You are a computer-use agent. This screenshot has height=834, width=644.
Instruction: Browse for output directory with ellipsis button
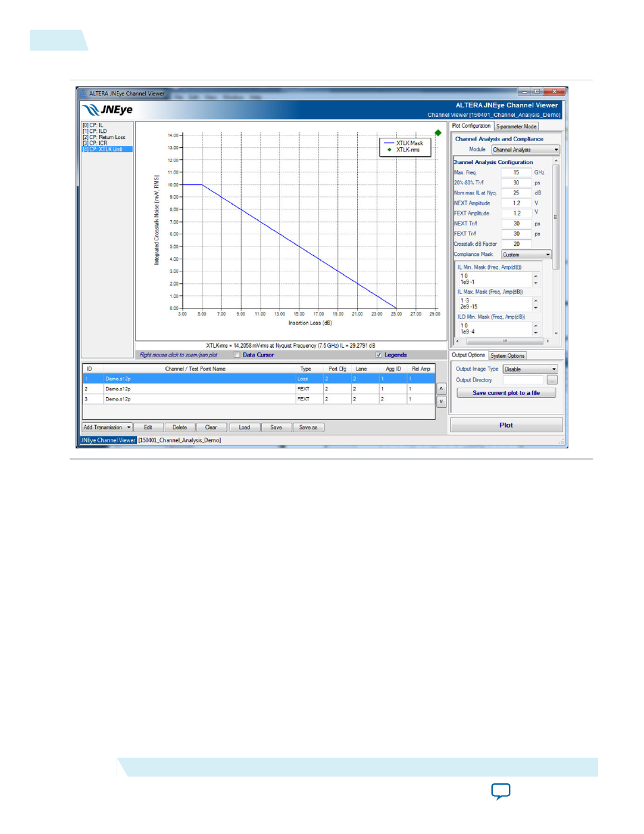(x=552, y=380)
